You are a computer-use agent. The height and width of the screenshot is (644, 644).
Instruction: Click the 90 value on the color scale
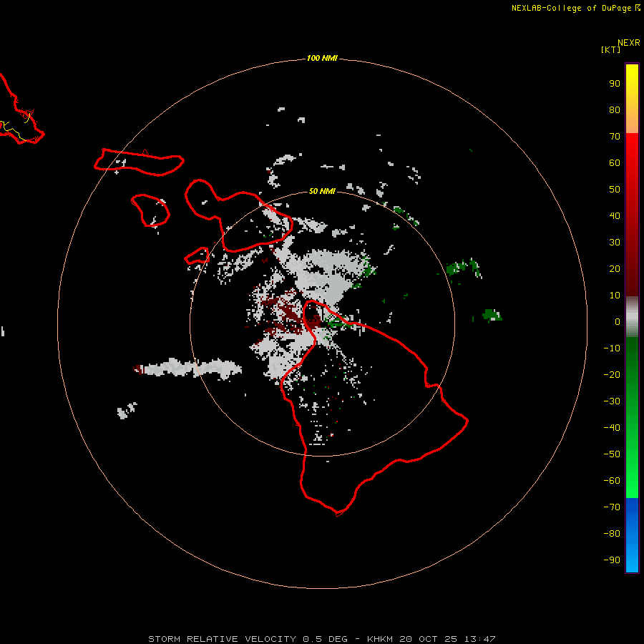(x=615, y=84)
